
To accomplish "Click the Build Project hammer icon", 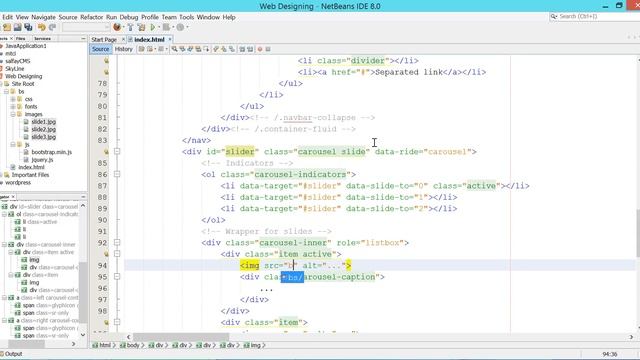I will (x=131, y=27).
